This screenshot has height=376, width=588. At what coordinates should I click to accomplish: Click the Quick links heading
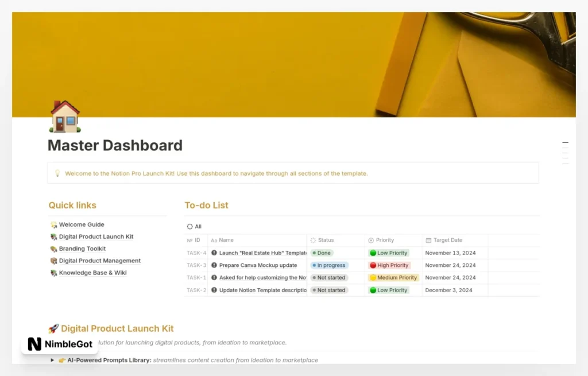(72, 205)
